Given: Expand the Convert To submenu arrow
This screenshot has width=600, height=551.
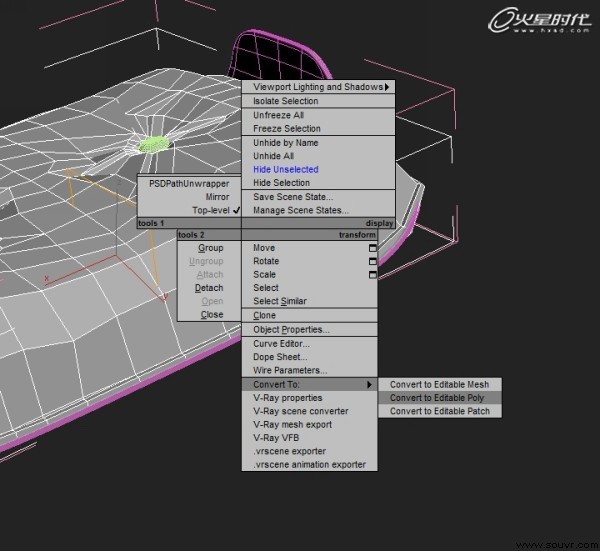Looking at the screenshot, I should [x=369, y=385].
